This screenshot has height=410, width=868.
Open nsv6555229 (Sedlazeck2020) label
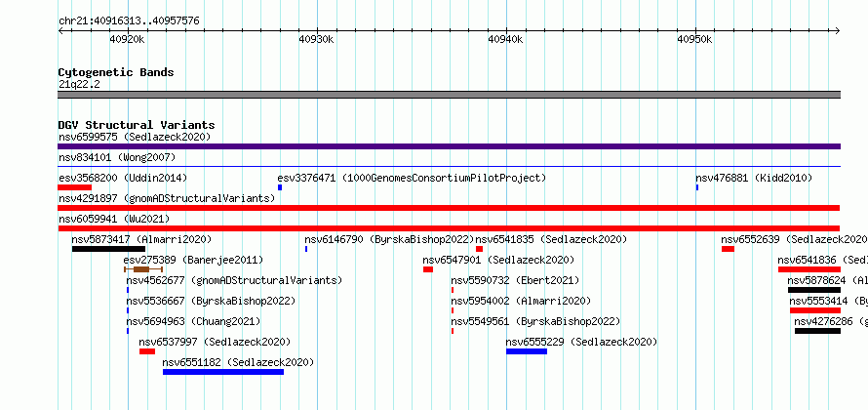(582, 342)
